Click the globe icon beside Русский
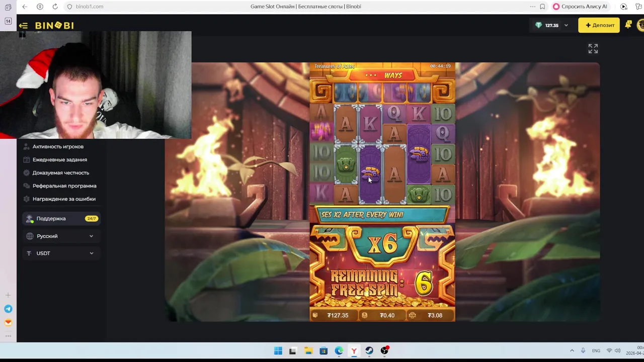 [x=30, y=236]
